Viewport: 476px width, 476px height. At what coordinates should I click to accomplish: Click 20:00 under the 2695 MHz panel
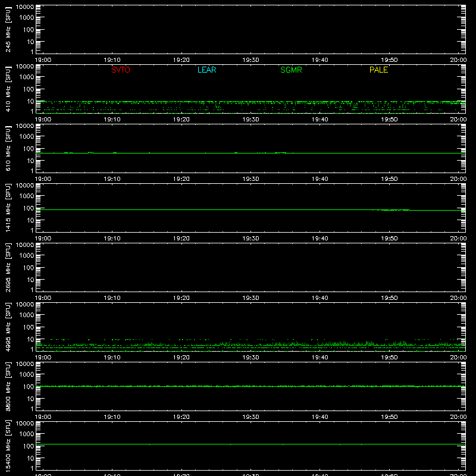tap(458, 298)
